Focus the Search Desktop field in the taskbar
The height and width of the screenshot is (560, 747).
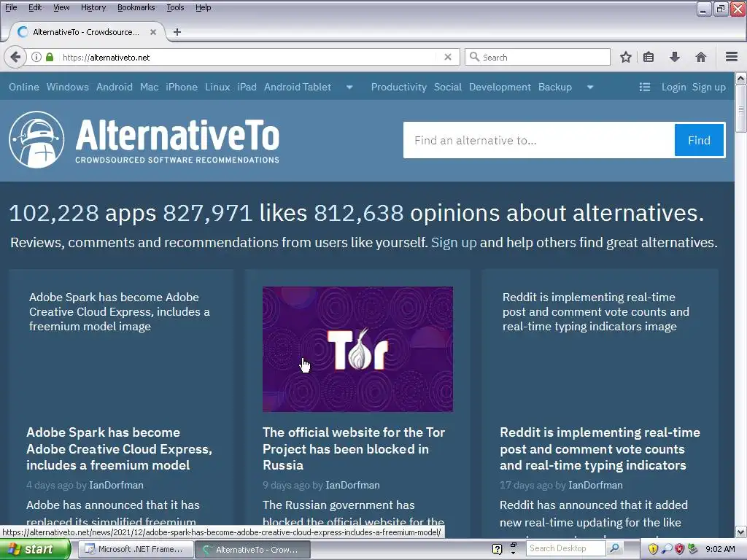pyautogui.click(x=567, y=548)
